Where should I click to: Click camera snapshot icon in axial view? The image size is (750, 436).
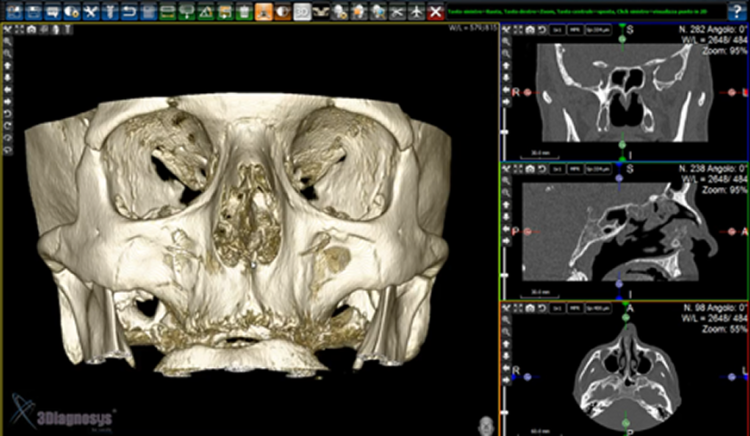click(530, 308)
